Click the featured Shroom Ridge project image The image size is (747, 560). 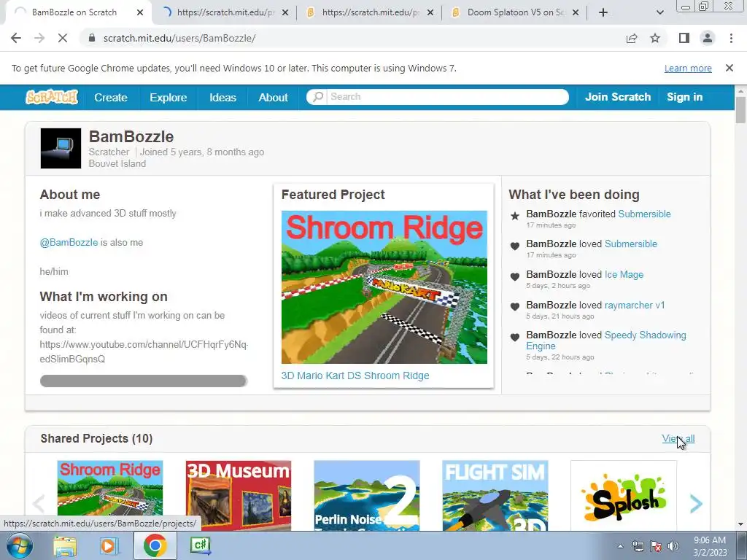pyautogui.click(x=384, y=287)
